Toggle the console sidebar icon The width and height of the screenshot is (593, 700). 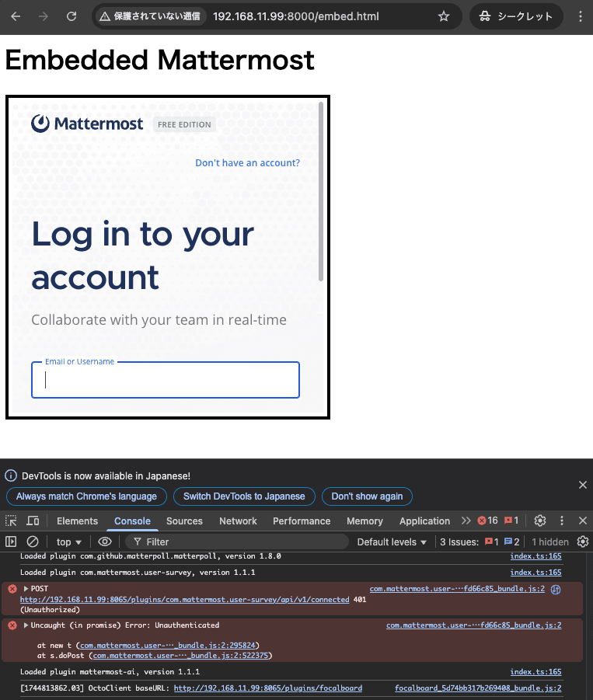tap(11, 542)
